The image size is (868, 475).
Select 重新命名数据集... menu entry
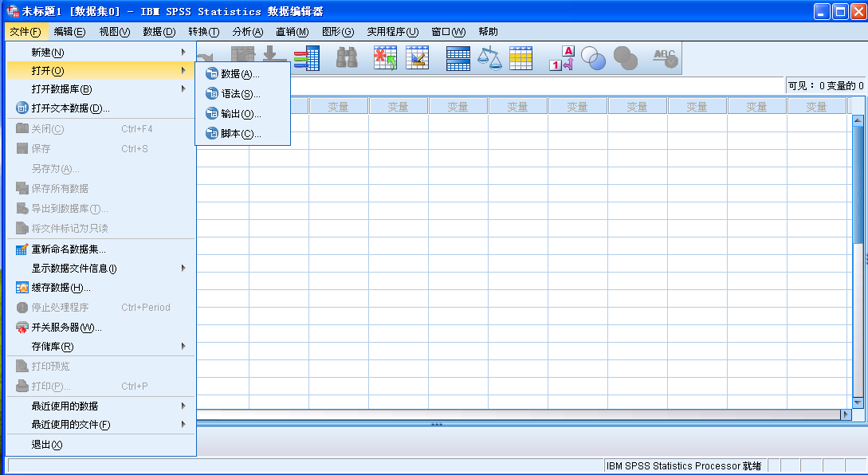(x=100, y=249)
